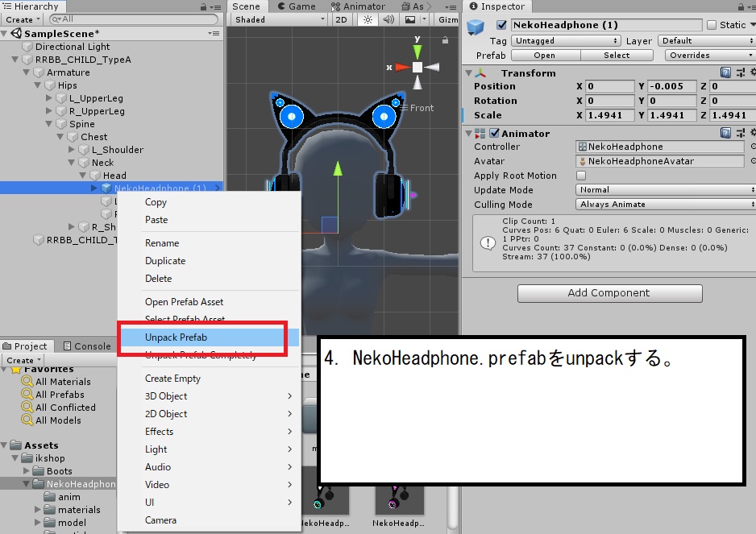Screen dimensions: 756x534
Task: Open the Hierarchy panel options menu
Action: click(217, 7)
